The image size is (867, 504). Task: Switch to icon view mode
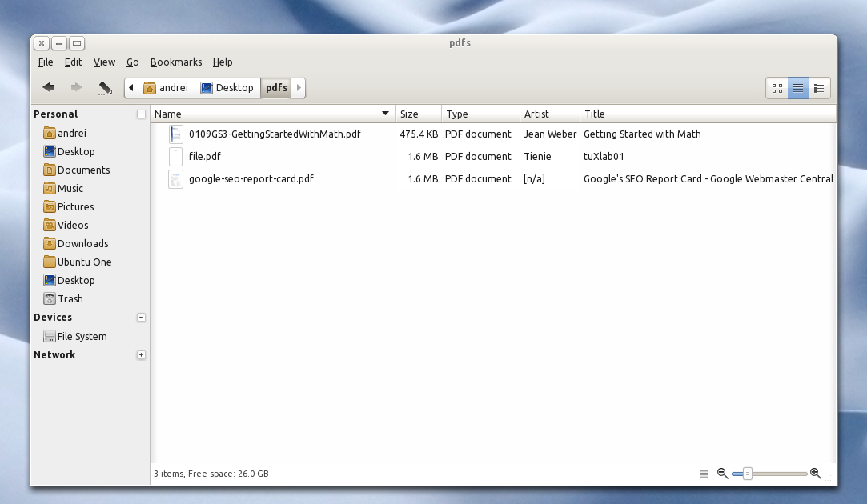point(777,88)
